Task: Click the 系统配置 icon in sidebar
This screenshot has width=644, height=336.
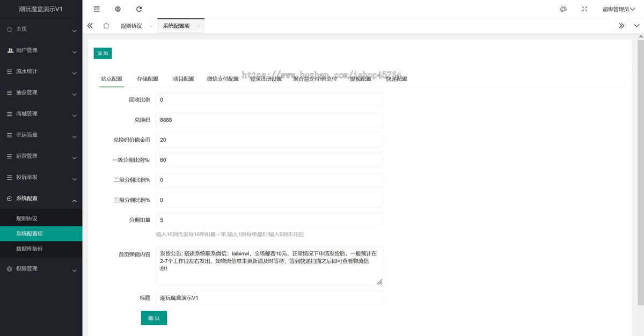Action: coord(10,199)
